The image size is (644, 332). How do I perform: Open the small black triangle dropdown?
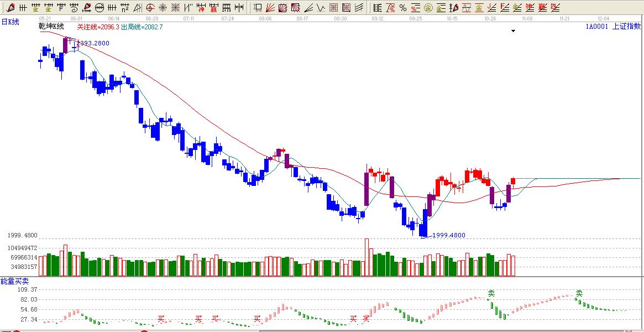coord(513,31)
